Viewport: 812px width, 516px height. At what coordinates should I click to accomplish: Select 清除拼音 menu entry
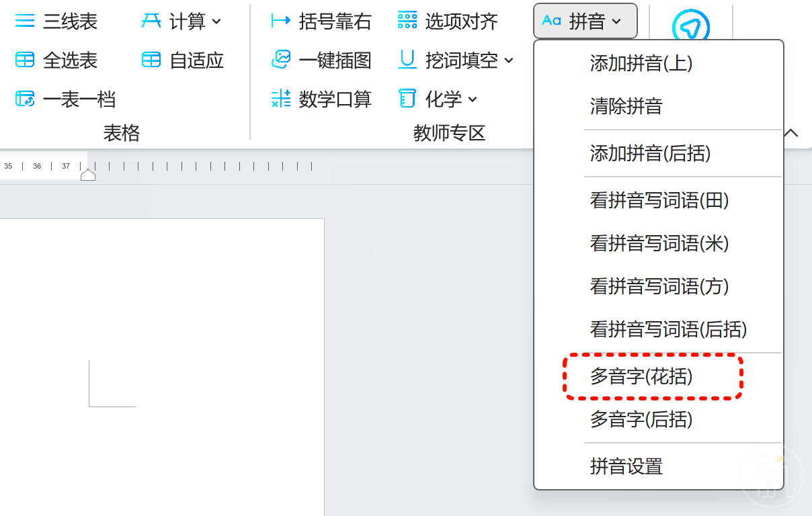[626, 106]
